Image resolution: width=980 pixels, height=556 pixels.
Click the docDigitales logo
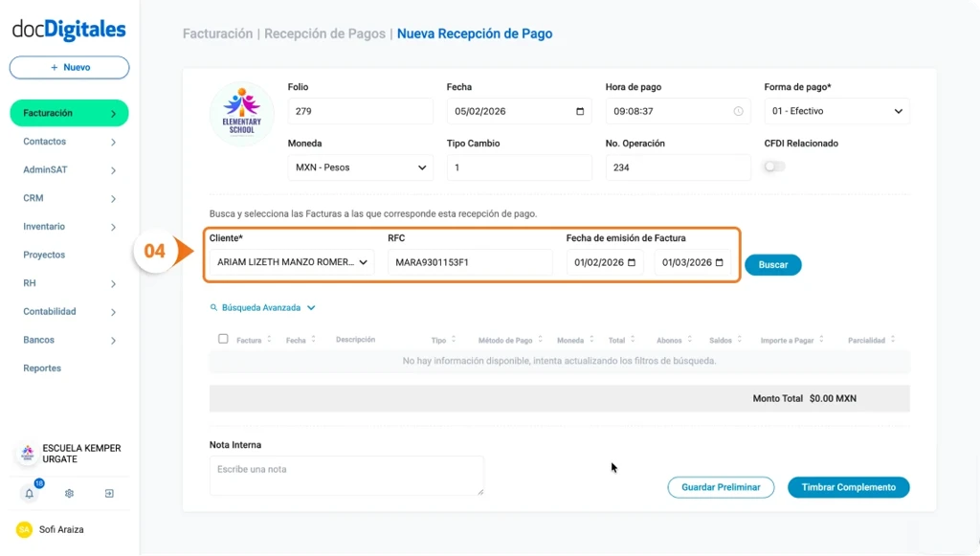tap(68, 30)
